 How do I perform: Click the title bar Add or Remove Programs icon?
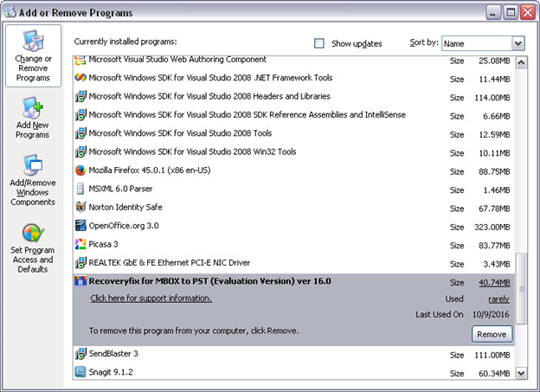click(10, 12)
